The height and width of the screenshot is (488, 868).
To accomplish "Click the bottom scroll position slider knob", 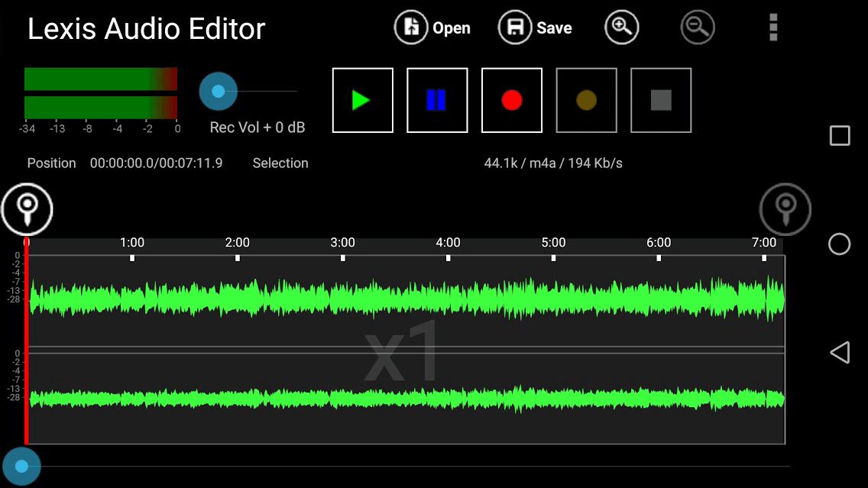I will (x=21, y=467).
